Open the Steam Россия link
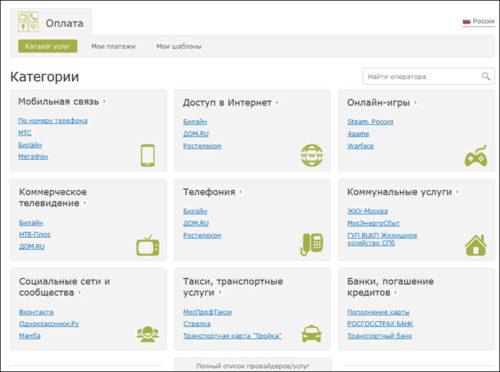Viewport: 500px width, 372px height. pos(370,122)
